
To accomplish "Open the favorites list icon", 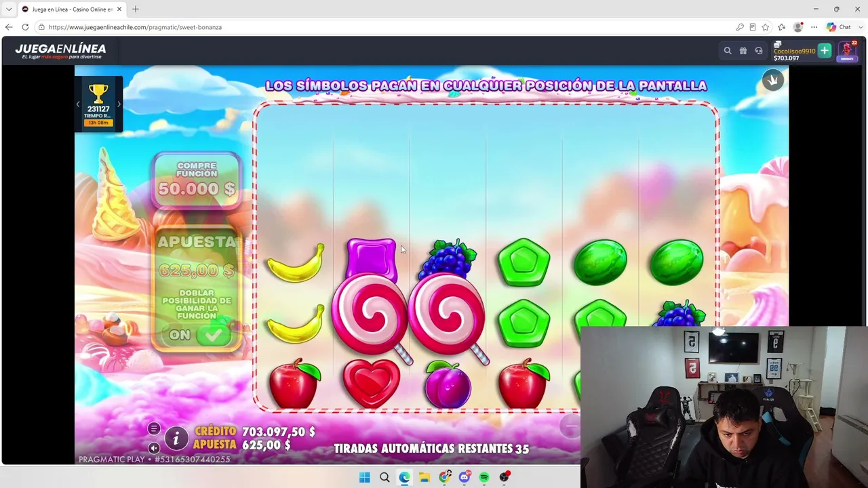I will (x=782, y=27).
